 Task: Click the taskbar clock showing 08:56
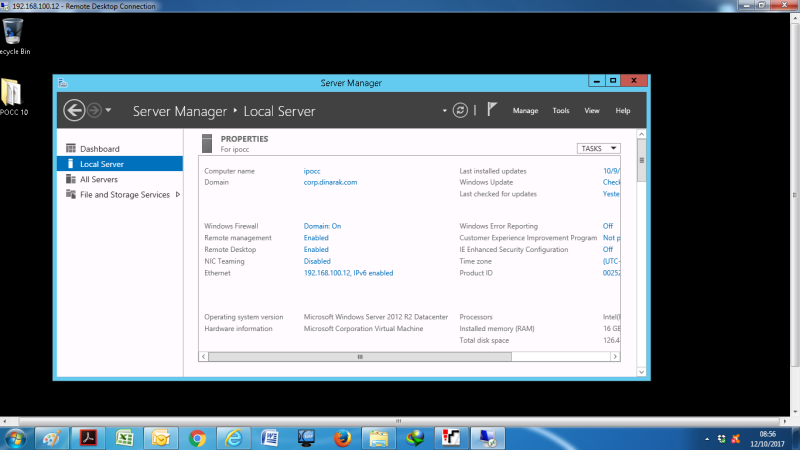767,439
